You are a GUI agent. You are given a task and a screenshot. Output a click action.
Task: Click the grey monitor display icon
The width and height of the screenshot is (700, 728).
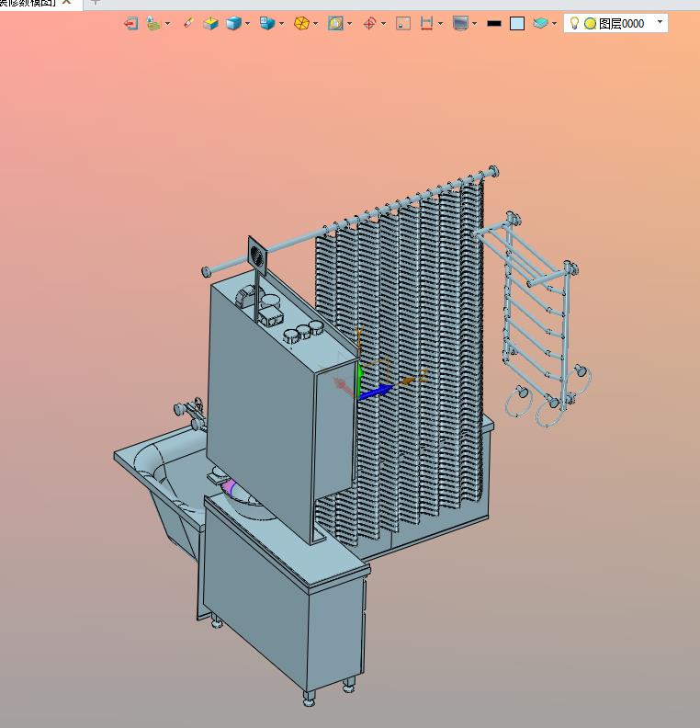pos(460,23)
